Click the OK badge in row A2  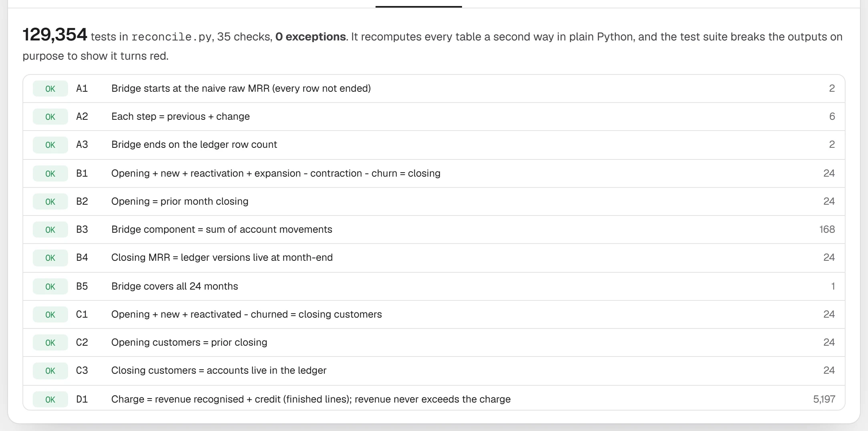(x=50, y=117)
